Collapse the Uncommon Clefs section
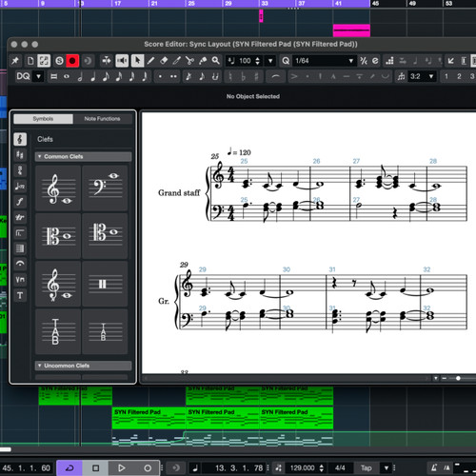This screenshot has height=476, width=476. [40, 366]
